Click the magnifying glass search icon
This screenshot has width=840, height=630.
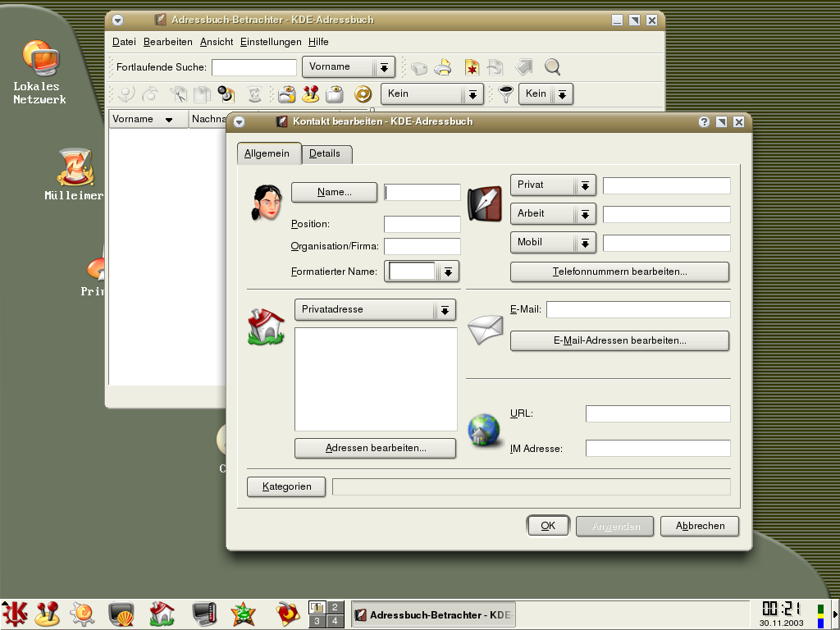[x=552, y=67]
